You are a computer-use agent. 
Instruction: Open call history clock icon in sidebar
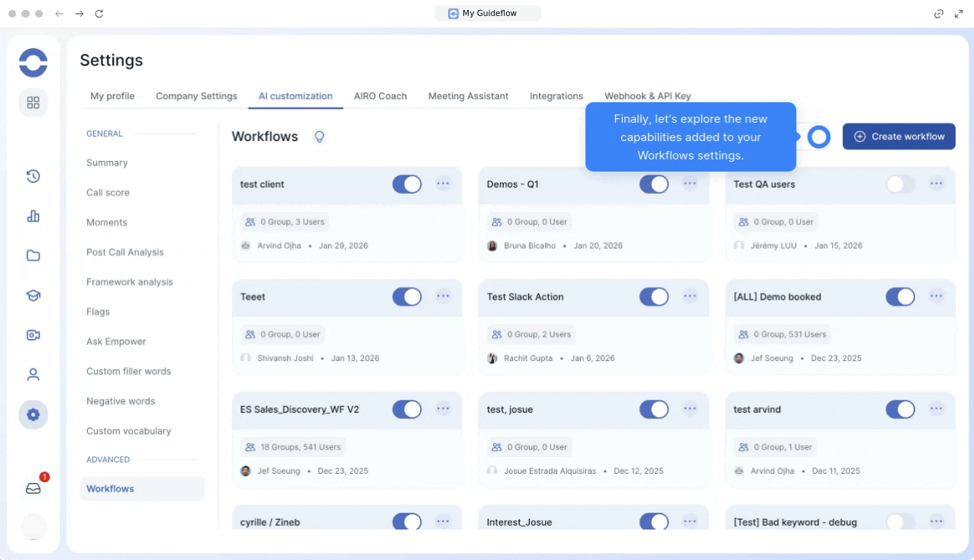pyautogui.click(x=33, y=176)
